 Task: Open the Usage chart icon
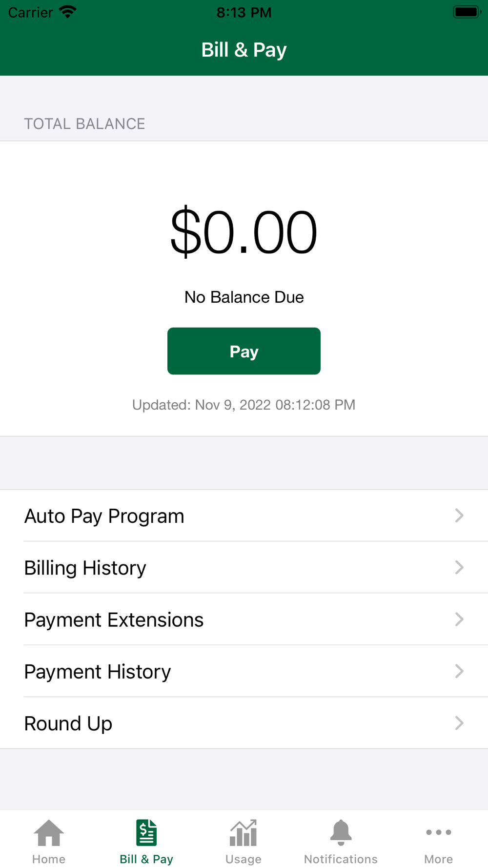click(x=244, y=832)
